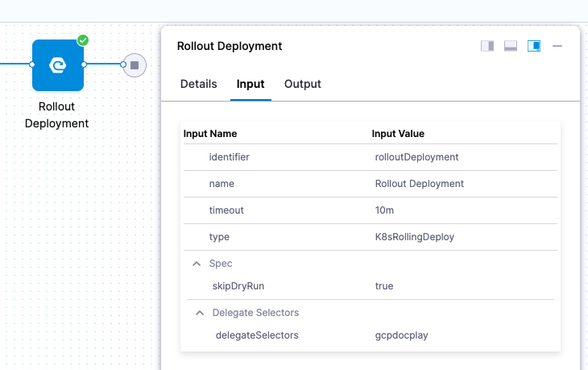
Task: Click the K8sRollingDeploy type value
Action: 411,237
